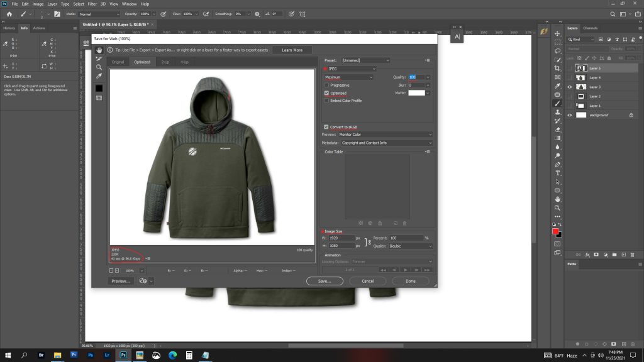Hide the Background layer eye icon
Viewport: 644px width, 362px height.
pyautogui.click(x=570, y=116)
